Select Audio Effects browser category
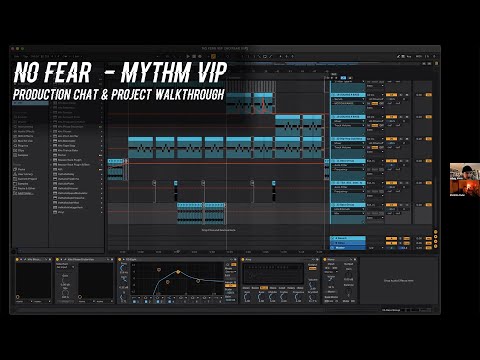 [x=26, y=131]
